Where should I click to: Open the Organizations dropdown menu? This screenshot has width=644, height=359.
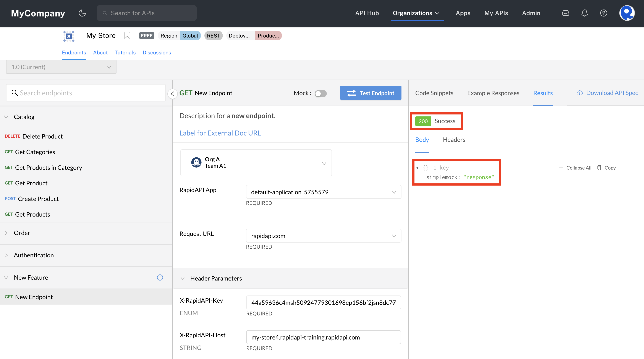(416, 13)
